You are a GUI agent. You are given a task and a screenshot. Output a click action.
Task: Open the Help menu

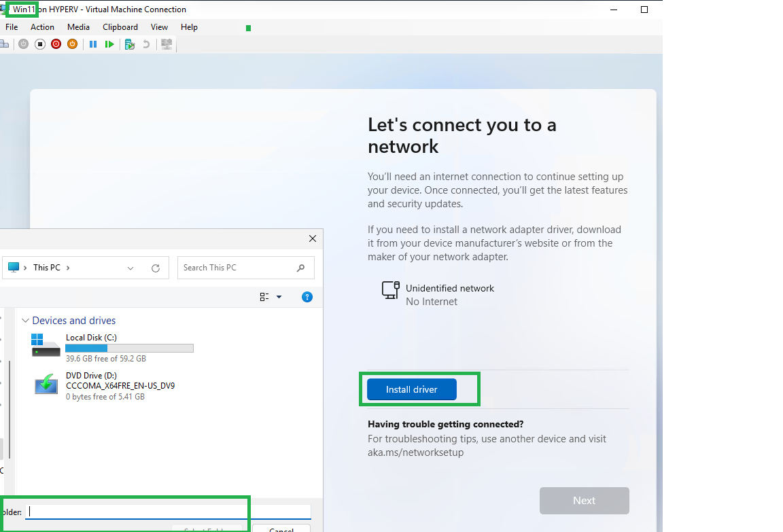point(189,27)
